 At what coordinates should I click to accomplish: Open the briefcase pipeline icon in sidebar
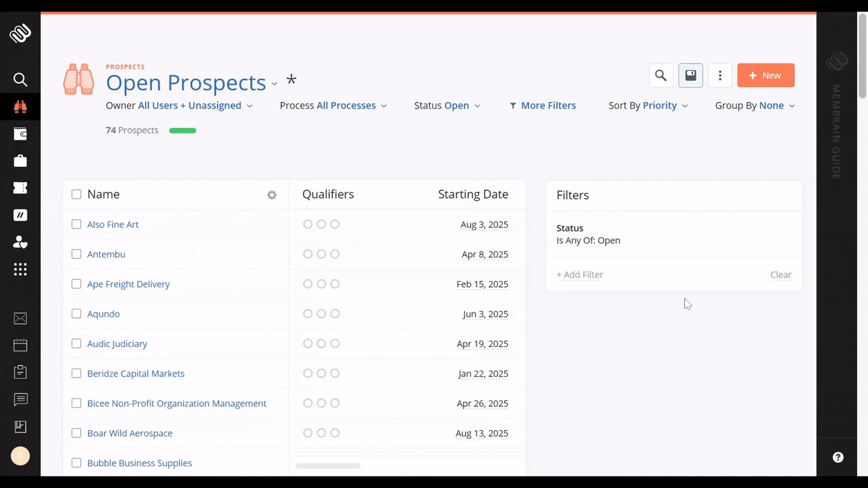[20, 160]
